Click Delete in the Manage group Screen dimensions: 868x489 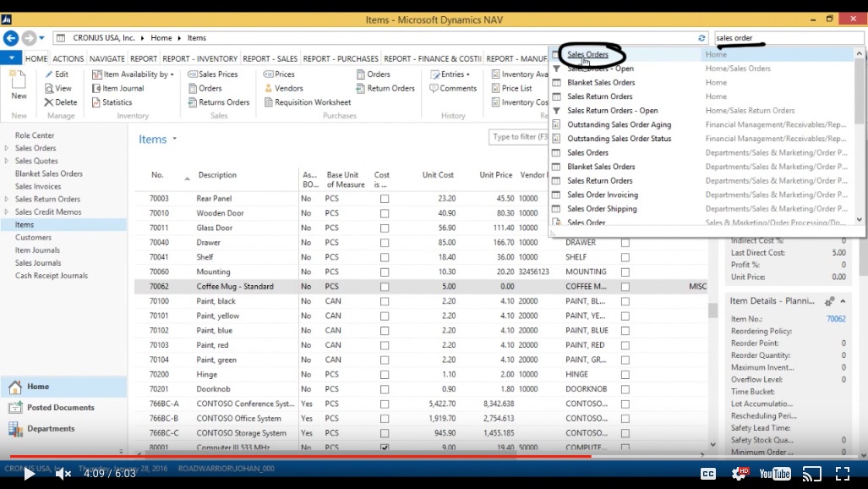pyautogui.click(x=61, y=102)
